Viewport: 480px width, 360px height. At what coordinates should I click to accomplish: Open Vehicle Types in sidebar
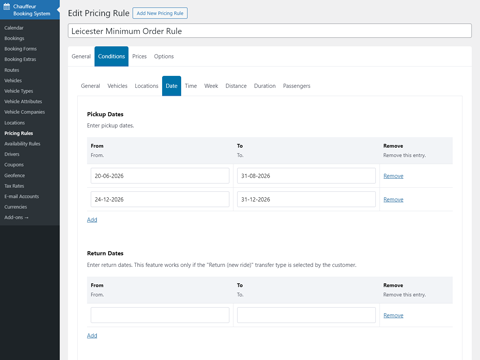coord(19,91)
